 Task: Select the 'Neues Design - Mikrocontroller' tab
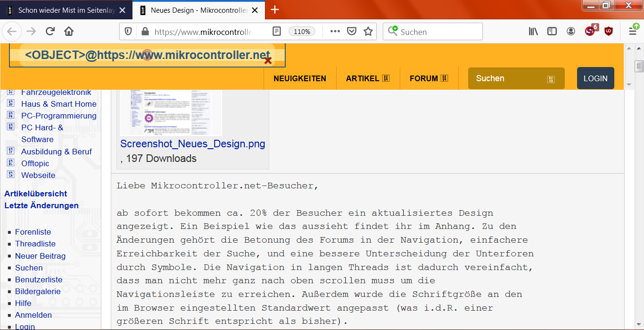pyautogui.click(x=199, y=10)
